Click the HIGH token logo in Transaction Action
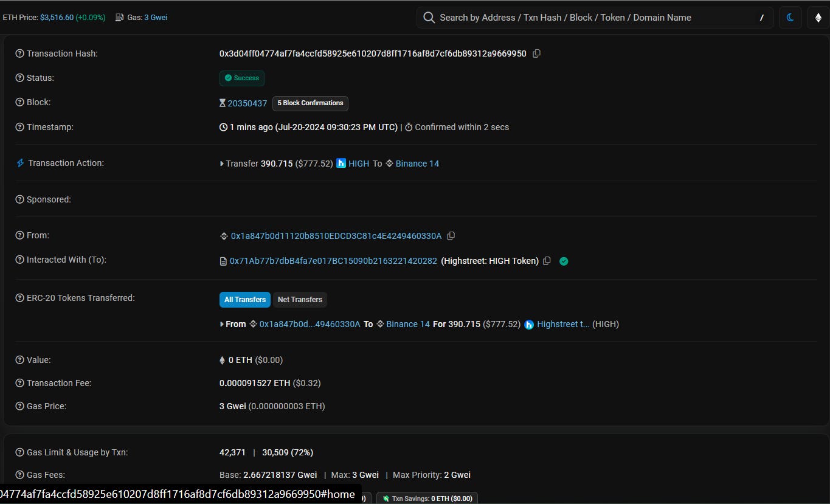 point(341,164)
